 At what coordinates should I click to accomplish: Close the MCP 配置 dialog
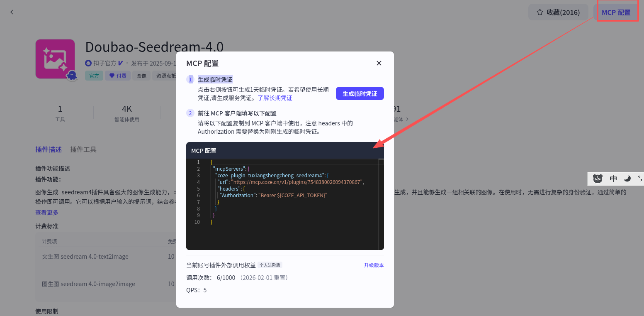[379, 63]
